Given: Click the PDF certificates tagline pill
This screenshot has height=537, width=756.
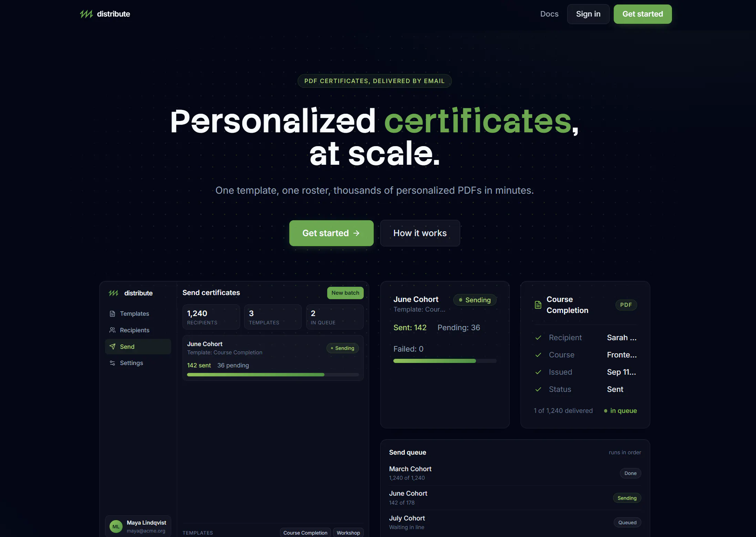Looking at the screenshot, I should (374, 81).
